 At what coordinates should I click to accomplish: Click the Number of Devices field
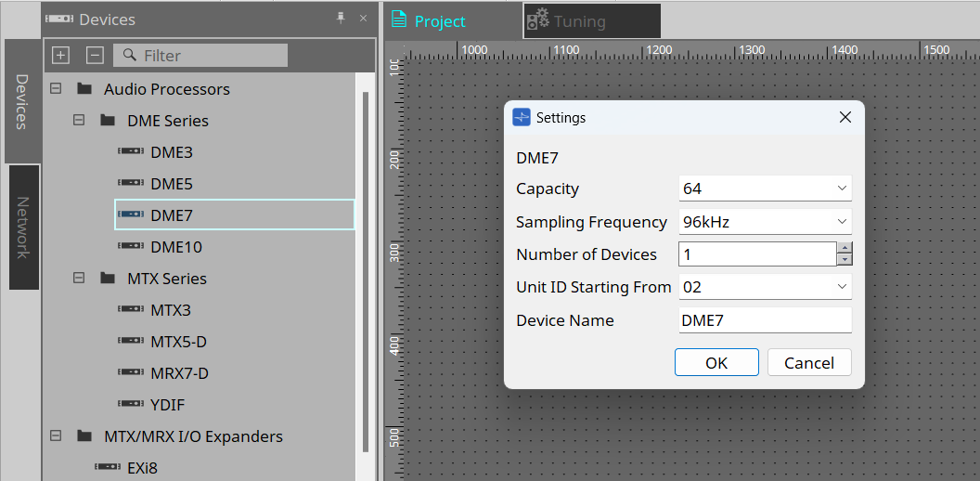(757, 253)
